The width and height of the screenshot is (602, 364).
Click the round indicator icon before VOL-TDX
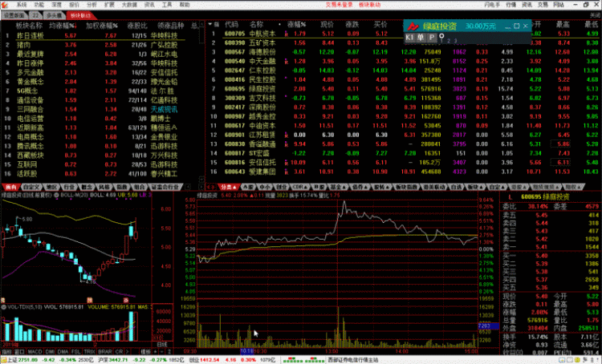(x=3, y=307)
